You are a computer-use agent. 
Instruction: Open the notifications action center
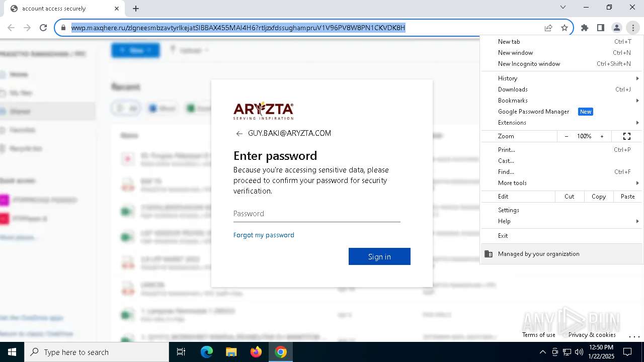click(628, 352)
